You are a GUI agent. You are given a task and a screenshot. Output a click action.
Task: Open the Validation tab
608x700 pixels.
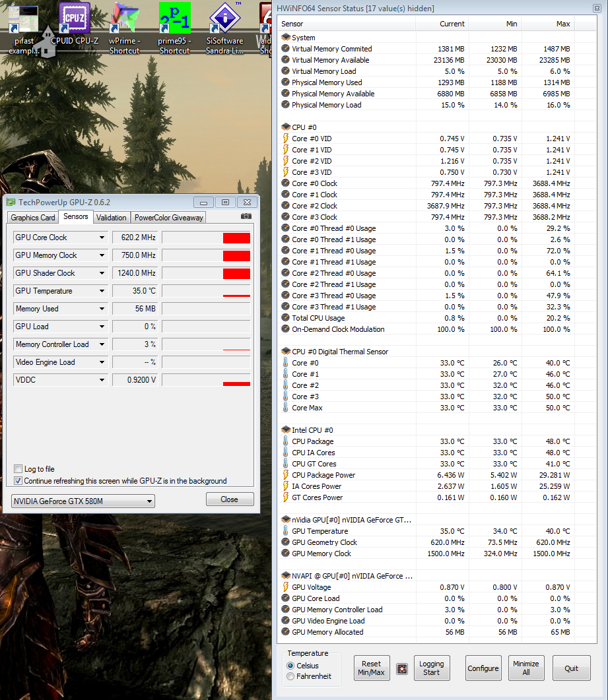(x=112, y=218)
